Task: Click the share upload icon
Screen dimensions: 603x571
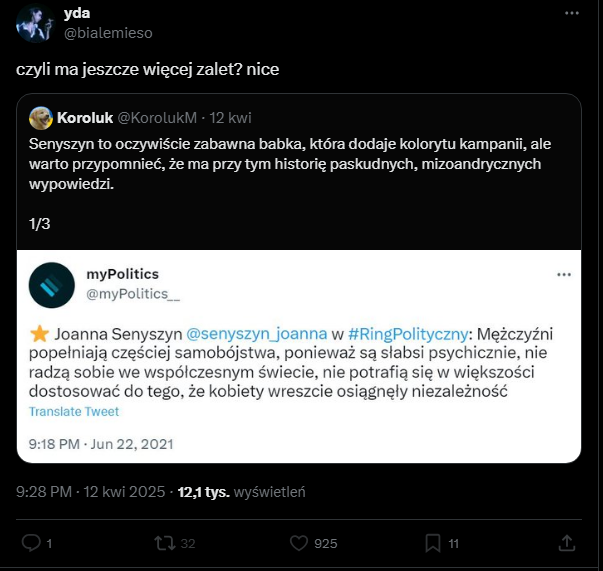Action: tap(566, 543)
